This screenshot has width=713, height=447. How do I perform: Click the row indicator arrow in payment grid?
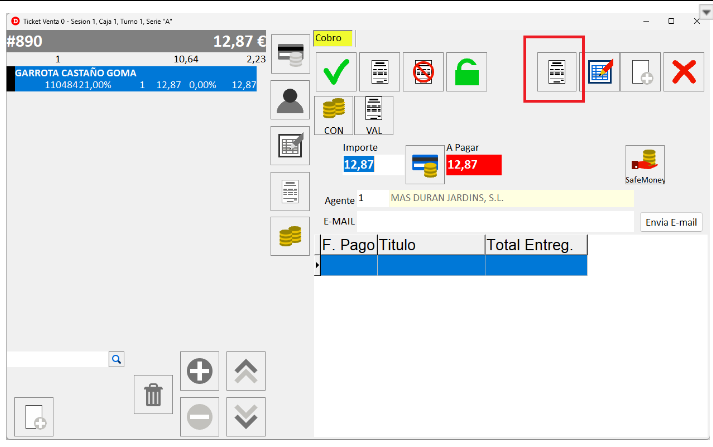coord(317,265)
